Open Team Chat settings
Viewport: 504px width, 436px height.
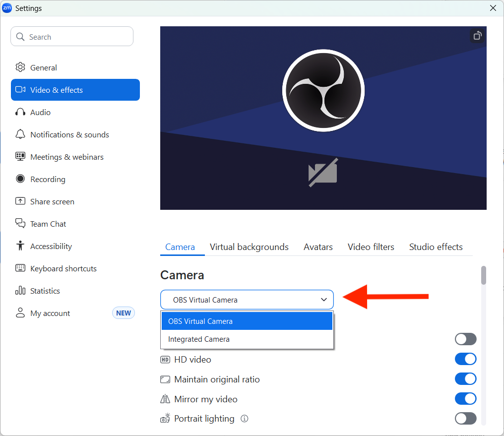pyautogui.click(x=75, y=224)
